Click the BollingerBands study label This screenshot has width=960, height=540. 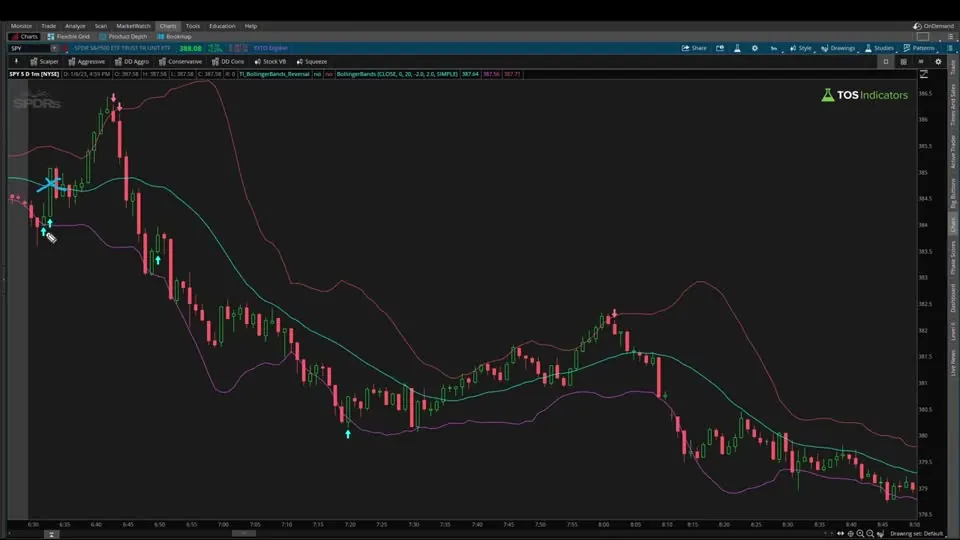pyautogui.click(x=397, y=74)
